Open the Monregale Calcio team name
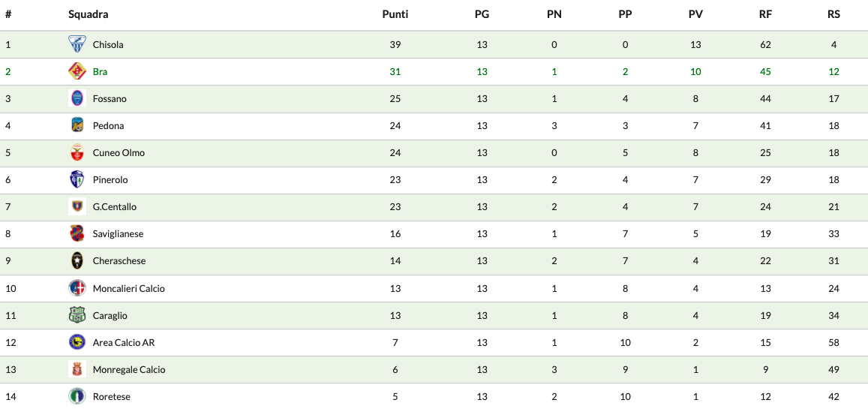 pyautogui.click(x=129, y=370)
